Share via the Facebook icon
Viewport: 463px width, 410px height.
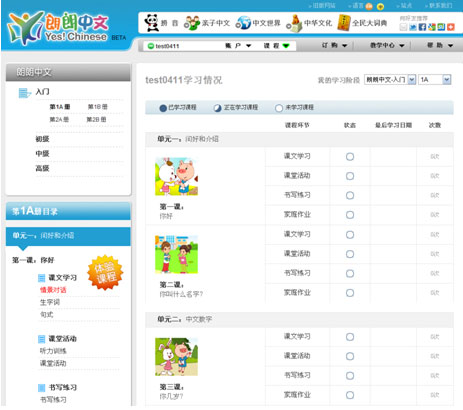[422, 27]
